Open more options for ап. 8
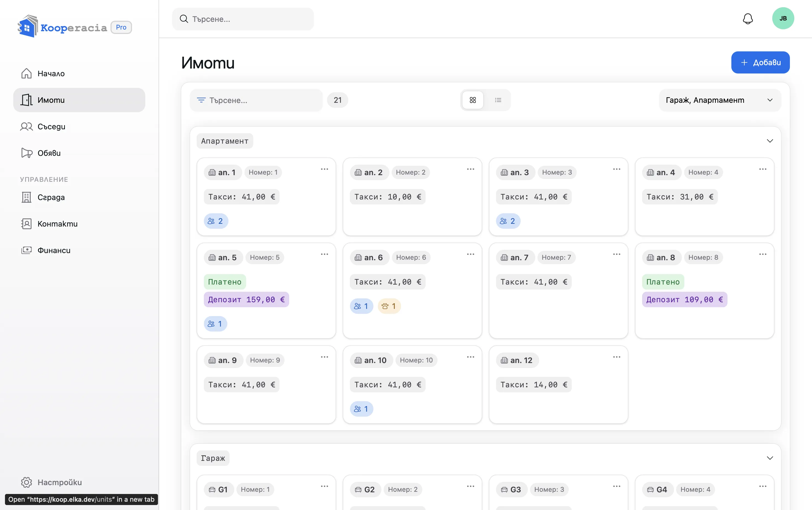 click(763, 254)
